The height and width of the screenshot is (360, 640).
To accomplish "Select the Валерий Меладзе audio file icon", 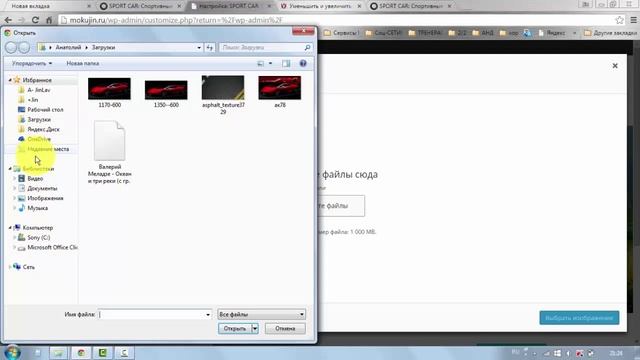I will tap(109, 140).
